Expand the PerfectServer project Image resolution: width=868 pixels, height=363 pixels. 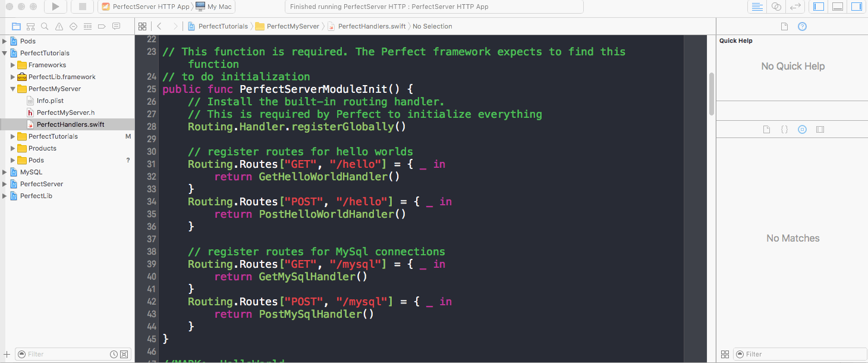pyautogui.click(x=5, y=184)
